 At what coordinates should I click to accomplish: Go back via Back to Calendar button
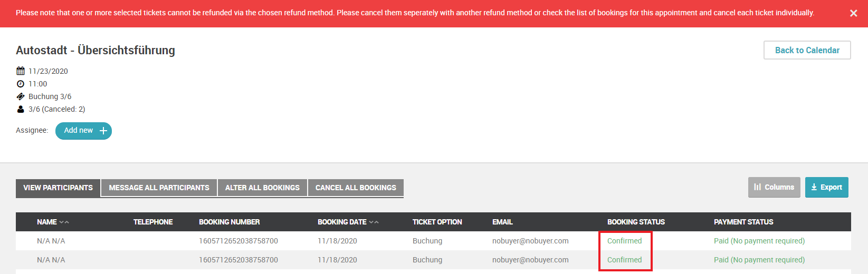pyautogui.click(x=807, y=50)
